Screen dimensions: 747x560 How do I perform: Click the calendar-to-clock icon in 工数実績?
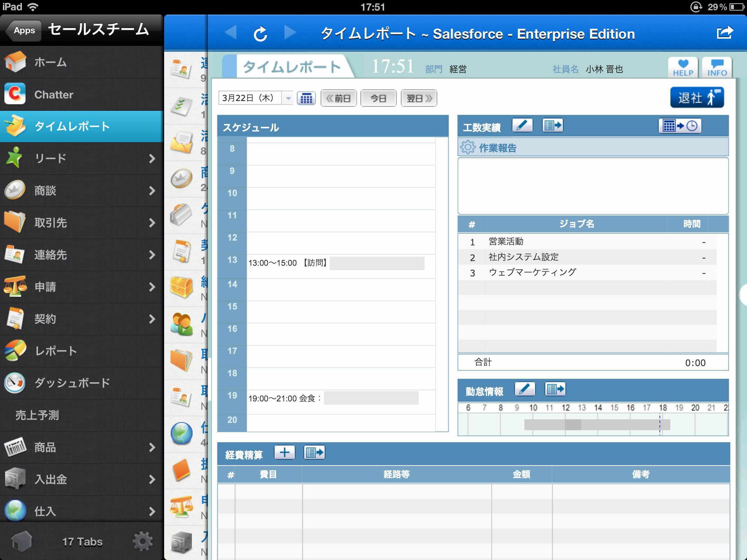pos(680,126)
